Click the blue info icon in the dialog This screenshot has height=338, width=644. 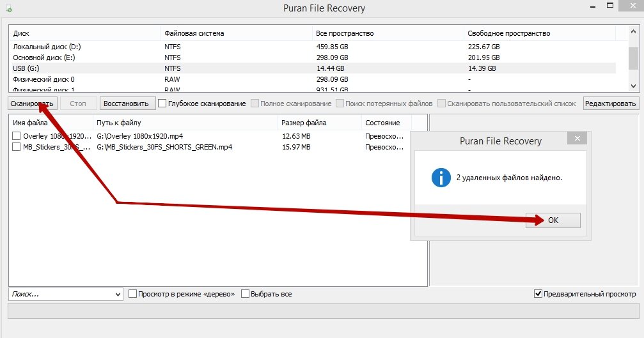tap(441, 178)
